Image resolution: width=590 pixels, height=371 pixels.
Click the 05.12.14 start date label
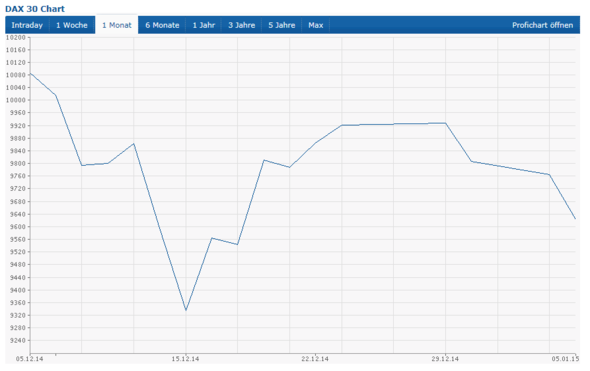29,359
